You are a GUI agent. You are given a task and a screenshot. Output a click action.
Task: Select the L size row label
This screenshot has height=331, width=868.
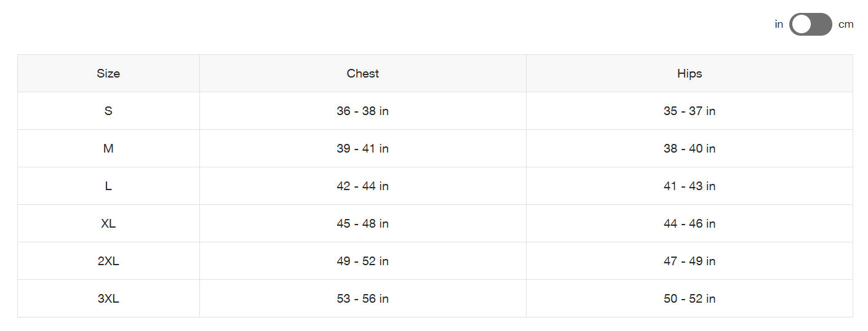[x=108, y=186]
